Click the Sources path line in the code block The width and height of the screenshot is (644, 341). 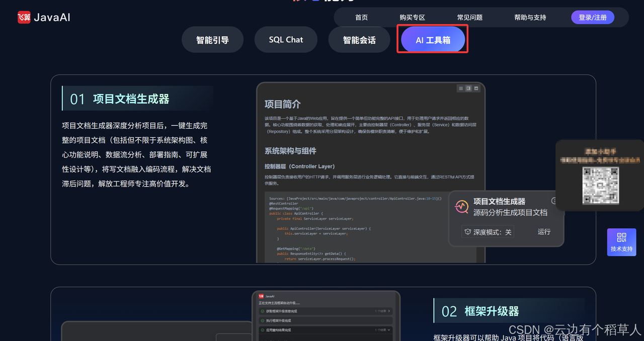355,199
